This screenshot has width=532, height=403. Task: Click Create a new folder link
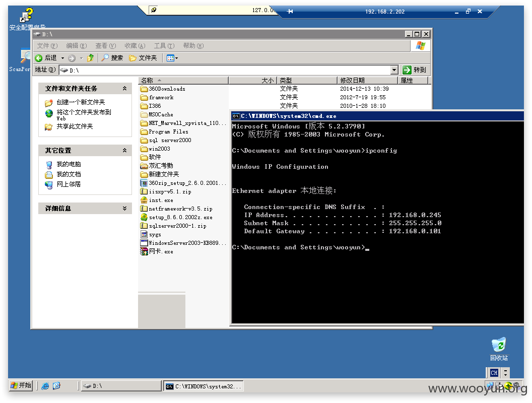[x=81, y=102]
